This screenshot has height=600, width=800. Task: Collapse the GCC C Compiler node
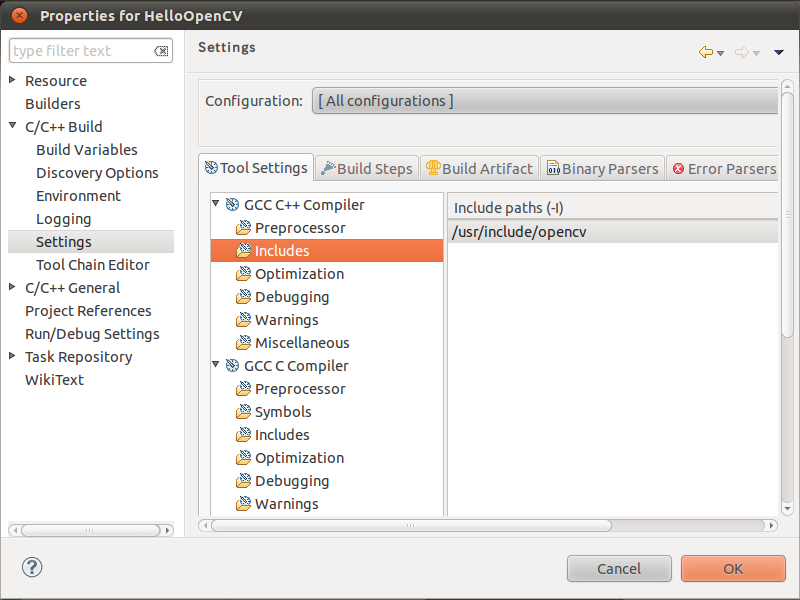[216, 364]
